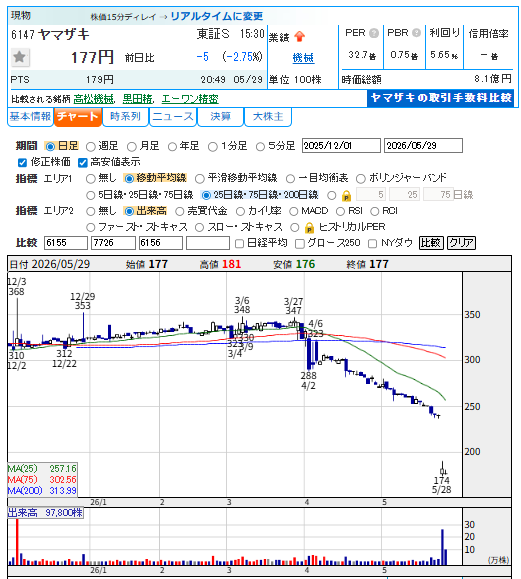Click the custom days field showing 25
The image size is (521, 579).
click(404, 195)
